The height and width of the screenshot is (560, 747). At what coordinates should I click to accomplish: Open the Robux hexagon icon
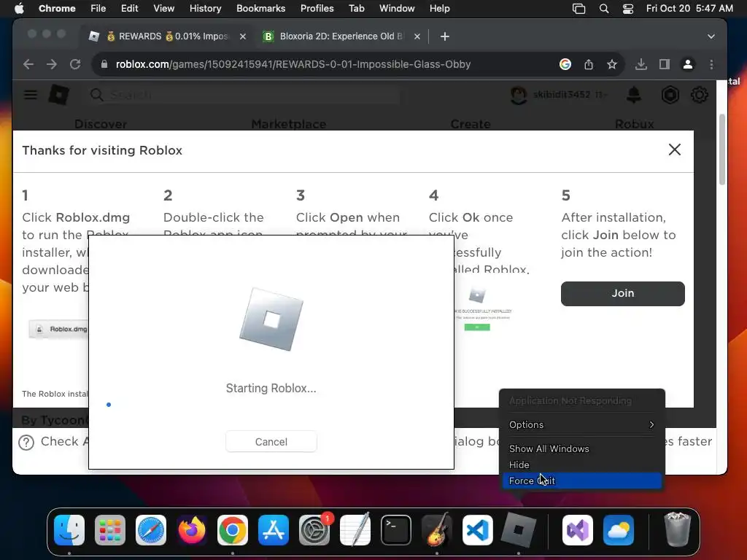pos(670,95)
